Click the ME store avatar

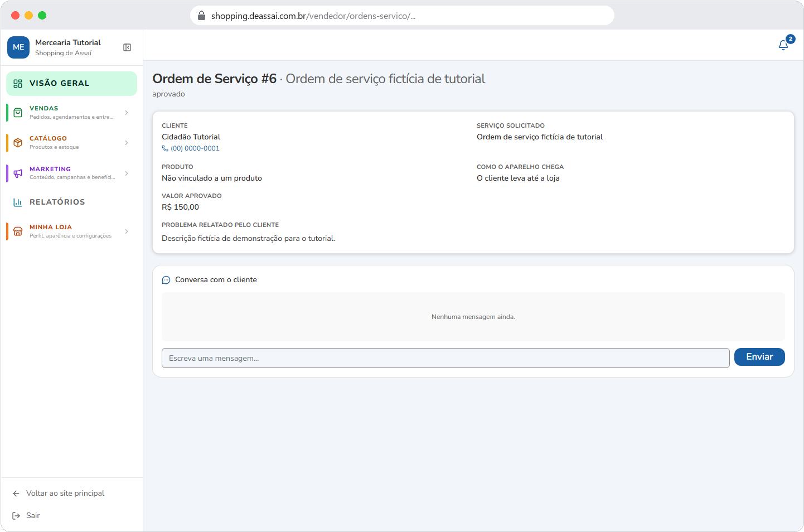click(18, 47)
